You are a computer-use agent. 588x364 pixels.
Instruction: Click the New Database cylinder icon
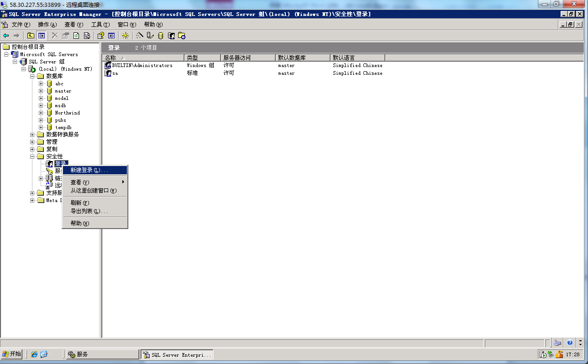(161, 36)
